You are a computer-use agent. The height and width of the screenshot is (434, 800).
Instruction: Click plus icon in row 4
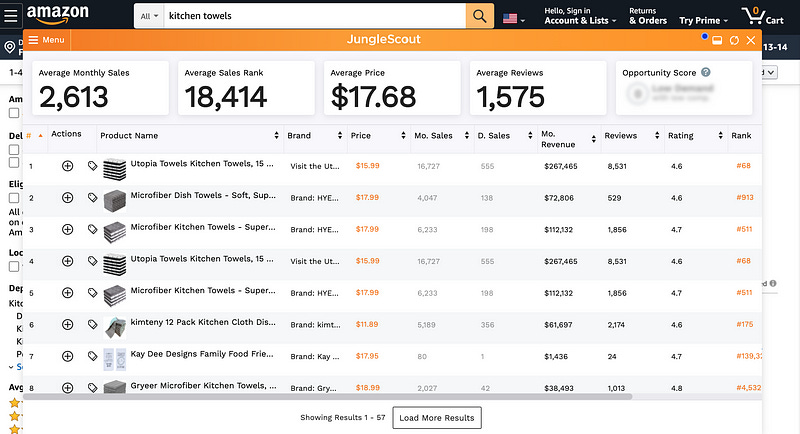pyautogui.click(x=67, y=261)
